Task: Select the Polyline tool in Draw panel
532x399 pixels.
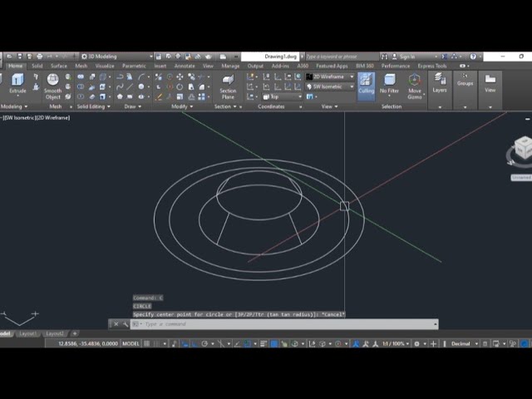Action: tap(120, 77)
